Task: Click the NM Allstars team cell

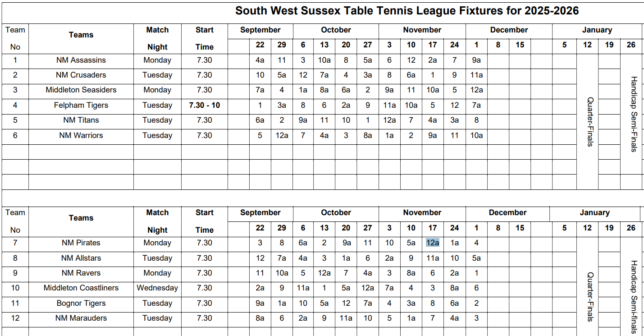Action: click(x=81, y=258)
